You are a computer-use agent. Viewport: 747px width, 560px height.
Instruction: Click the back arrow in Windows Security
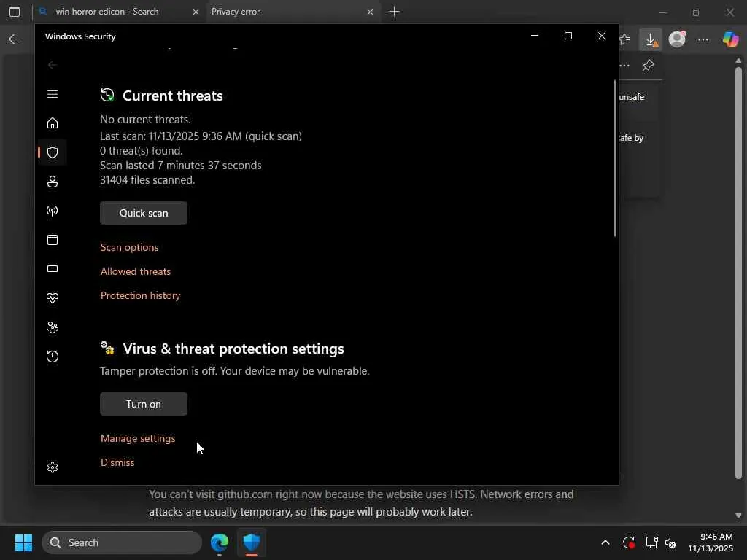click(x=53, y=65)
